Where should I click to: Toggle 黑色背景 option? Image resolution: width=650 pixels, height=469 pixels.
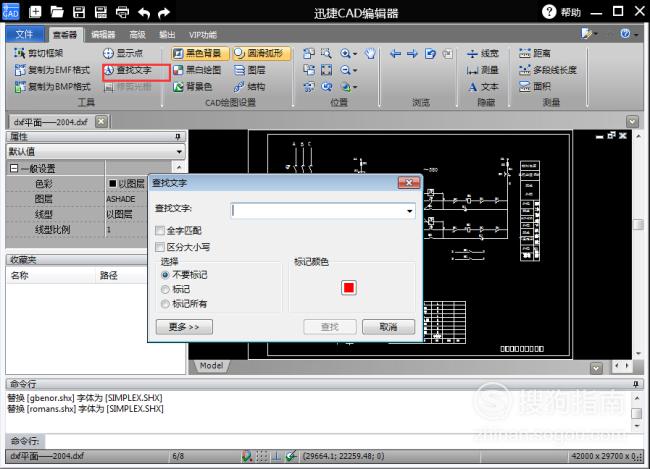point(200,53)
